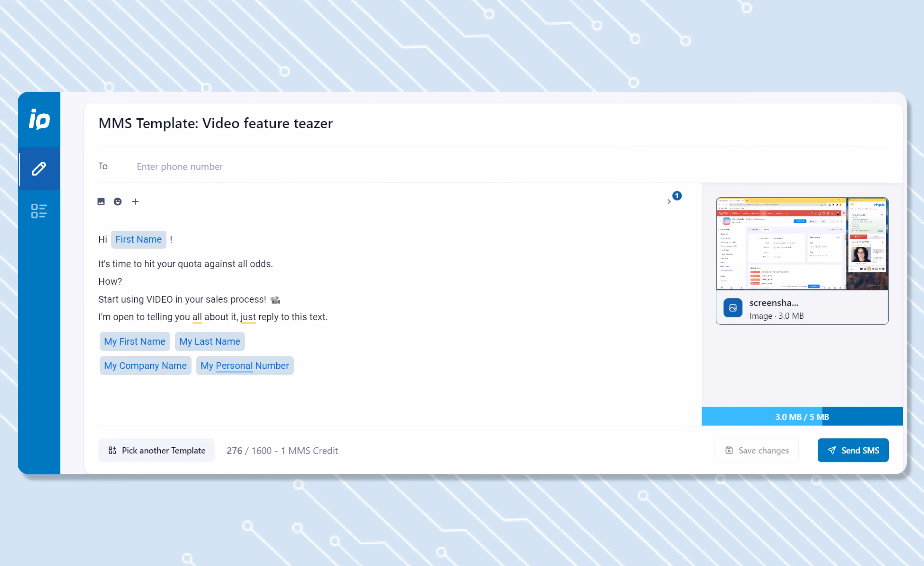Click the underlined word 'just' in message
Image resolution: width=924 pixels, height=566 pixels.
point(248,317)
